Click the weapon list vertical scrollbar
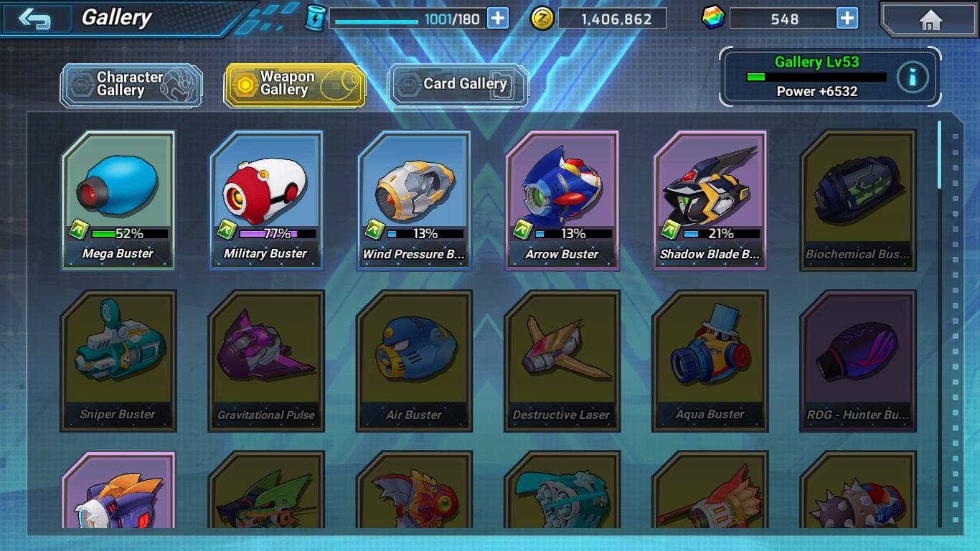The height and width of the screenshot is (551, 980). 939,155
